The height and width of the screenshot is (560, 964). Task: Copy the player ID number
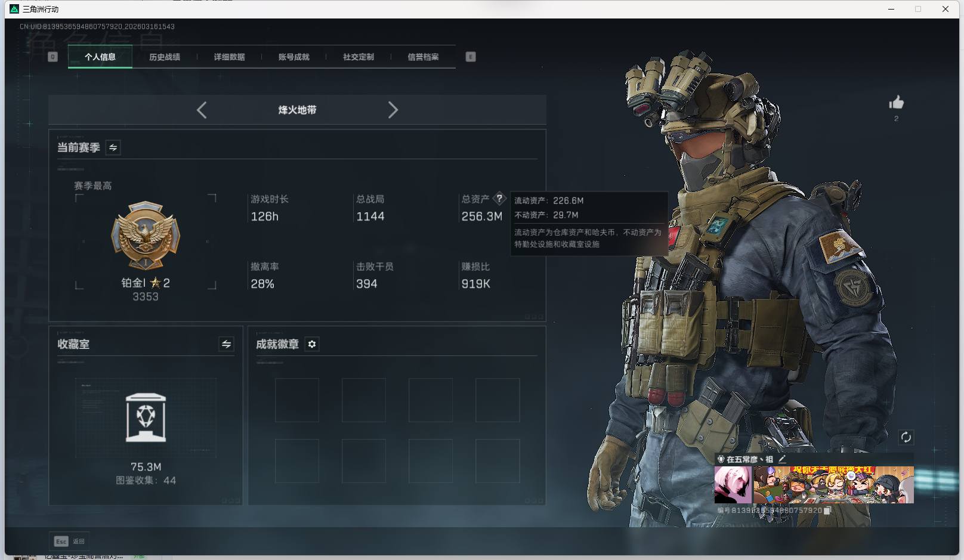[x=827, y=511]
